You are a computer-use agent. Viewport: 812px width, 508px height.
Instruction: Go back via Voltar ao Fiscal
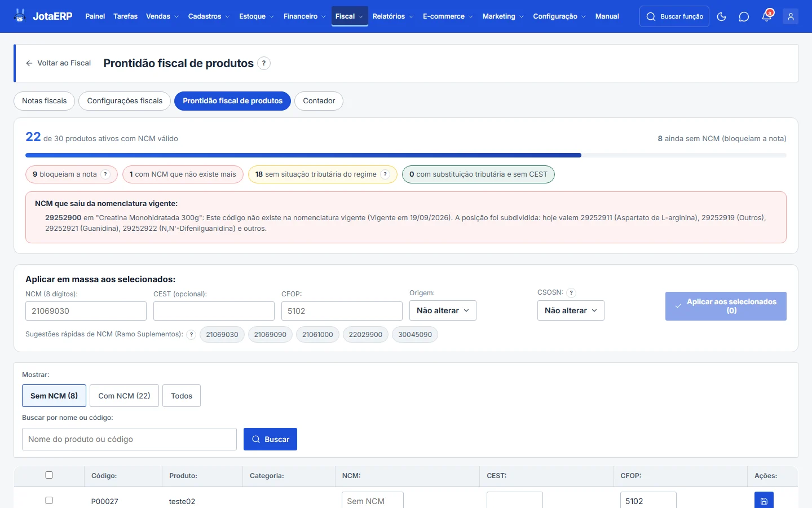58,63
